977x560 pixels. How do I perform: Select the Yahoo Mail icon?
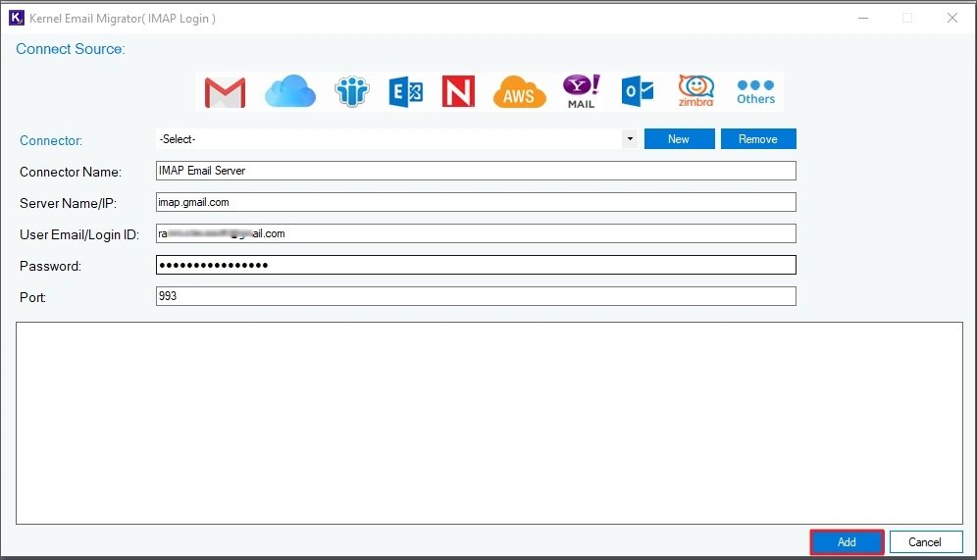pos(581,92)
